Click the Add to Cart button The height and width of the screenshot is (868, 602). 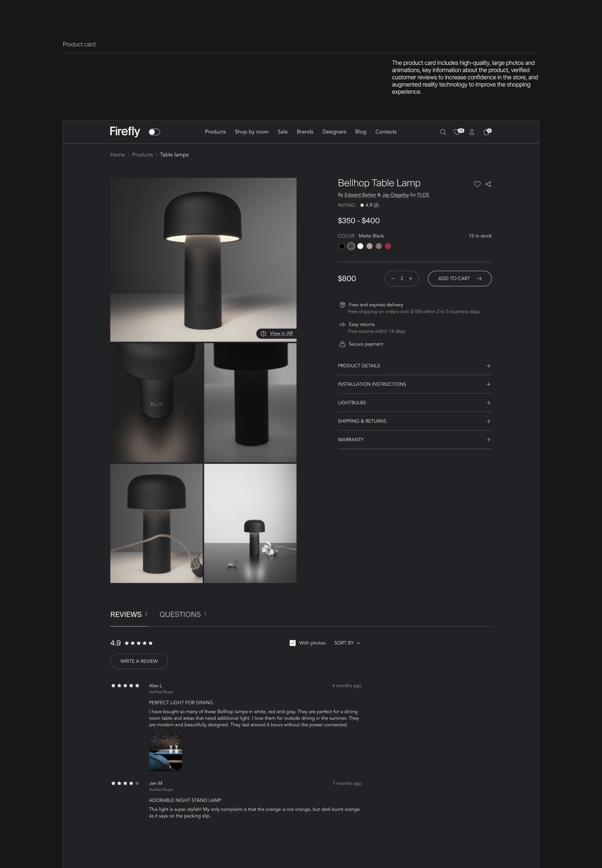coord(459,279)
